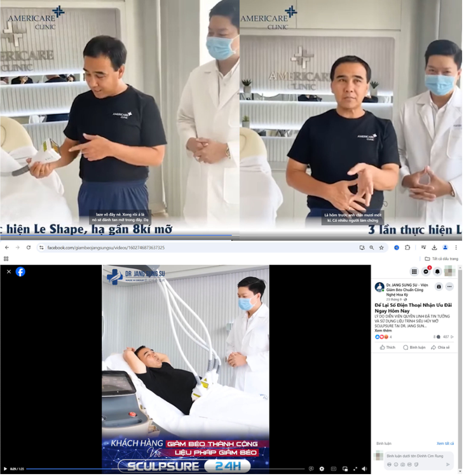
Task: Open the post's three-dot options menu
Action: 451,287
